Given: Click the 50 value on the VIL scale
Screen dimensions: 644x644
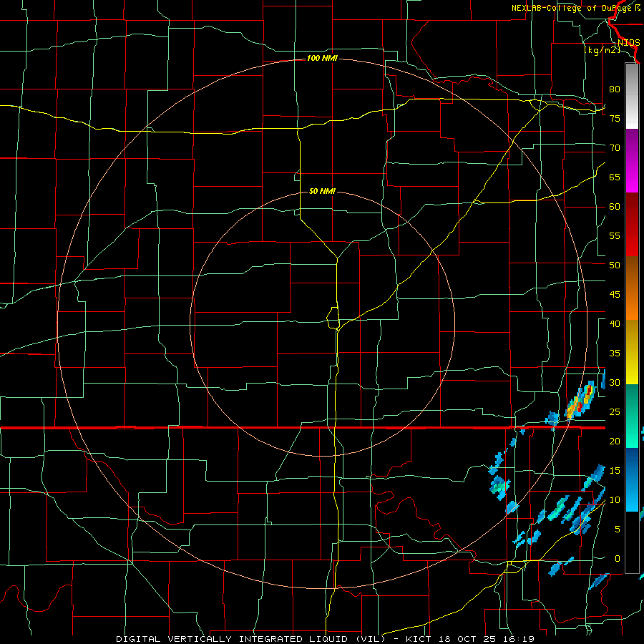Looking at the screenshot, I should tap(615, 265).
